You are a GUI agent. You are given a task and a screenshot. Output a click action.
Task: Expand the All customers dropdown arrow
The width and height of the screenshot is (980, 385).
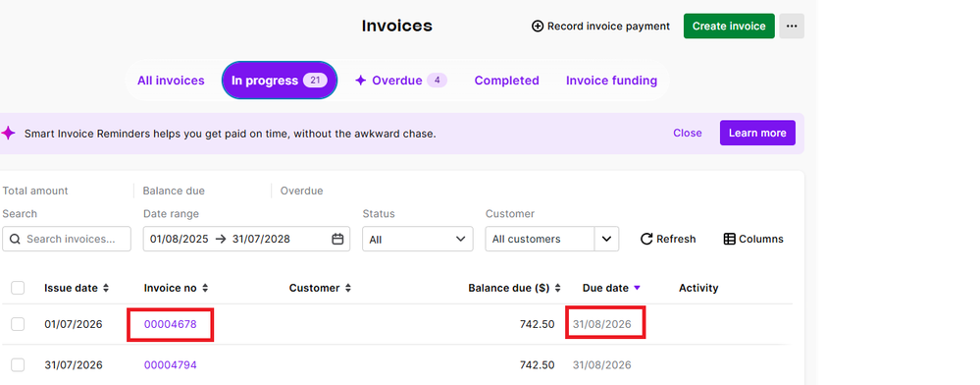606,239
